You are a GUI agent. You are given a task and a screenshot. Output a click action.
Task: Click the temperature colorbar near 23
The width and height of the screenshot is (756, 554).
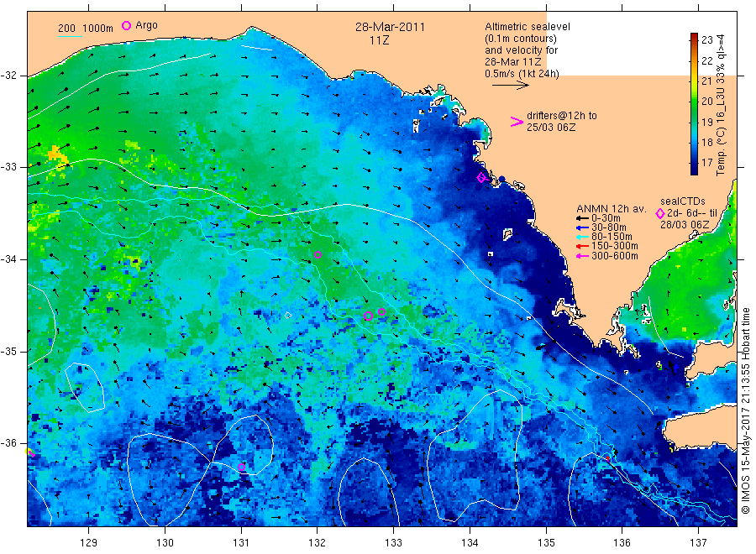pyautogui.click(x=695, y=39)
